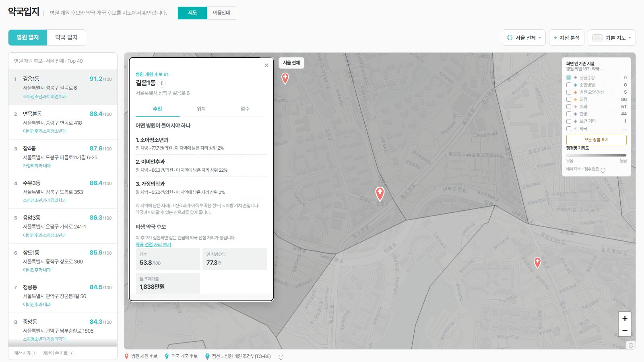Check the 의원 facility checkbox
Screen dimensions: 644x362
(569, 99)
